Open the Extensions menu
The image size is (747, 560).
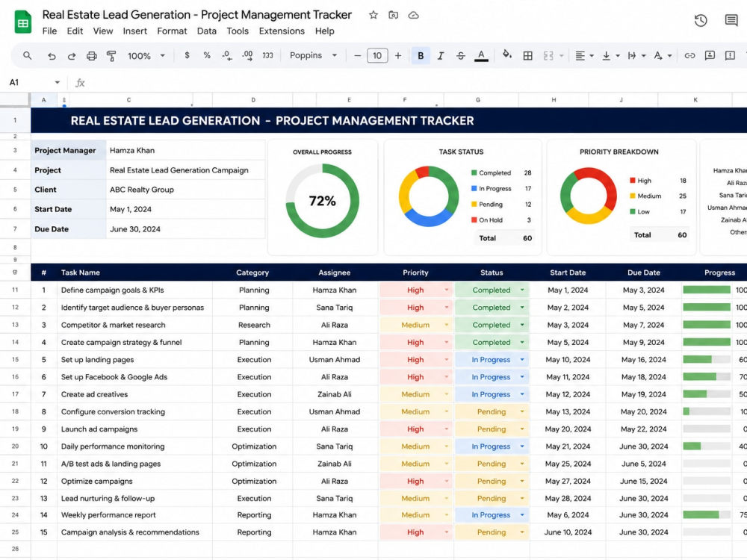pos(282,31)
